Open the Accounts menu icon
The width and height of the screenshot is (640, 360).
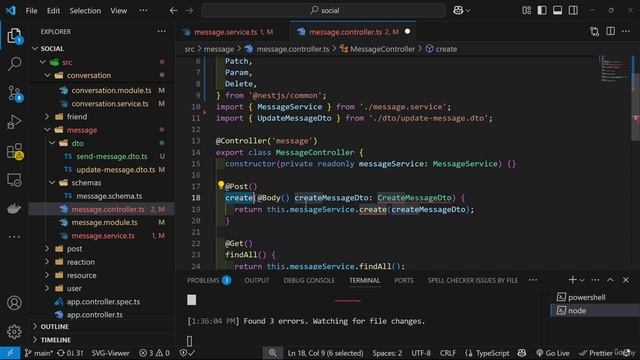(x=14, y=303)
